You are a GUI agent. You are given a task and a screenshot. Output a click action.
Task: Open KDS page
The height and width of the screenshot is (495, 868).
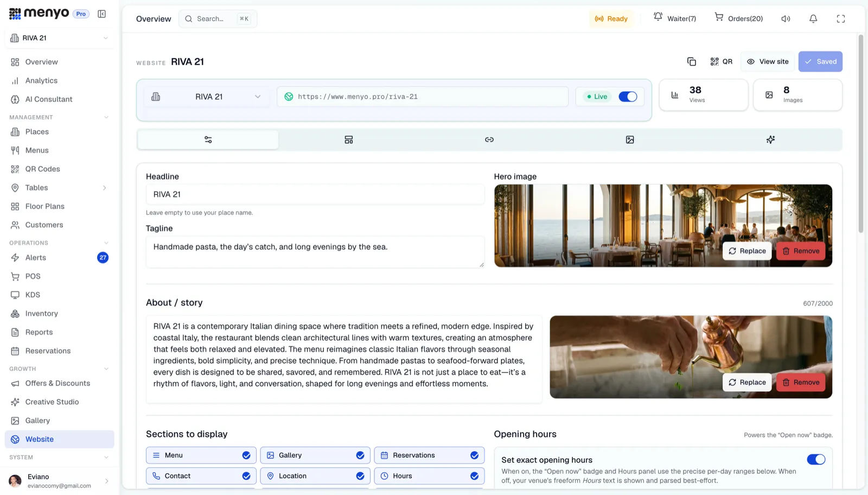pos(60,295)
